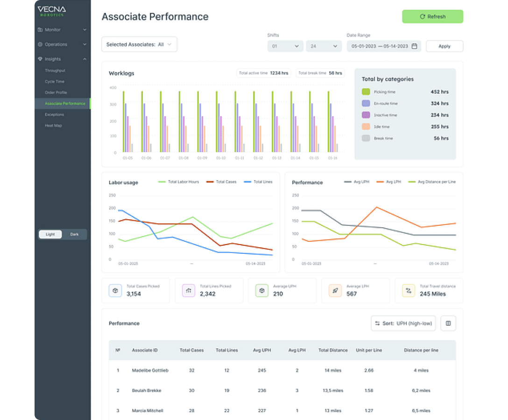Open the Throughput page

55,70
